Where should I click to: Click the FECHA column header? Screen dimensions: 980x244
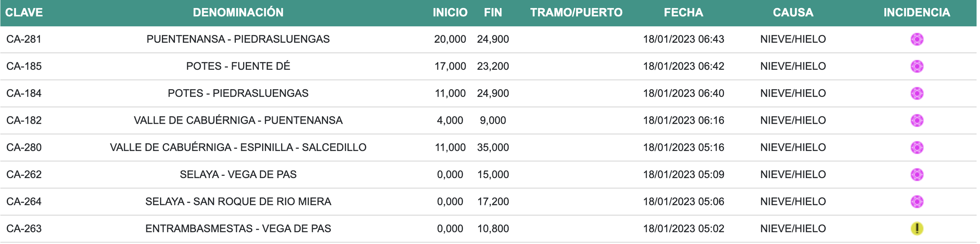[683, 13]
